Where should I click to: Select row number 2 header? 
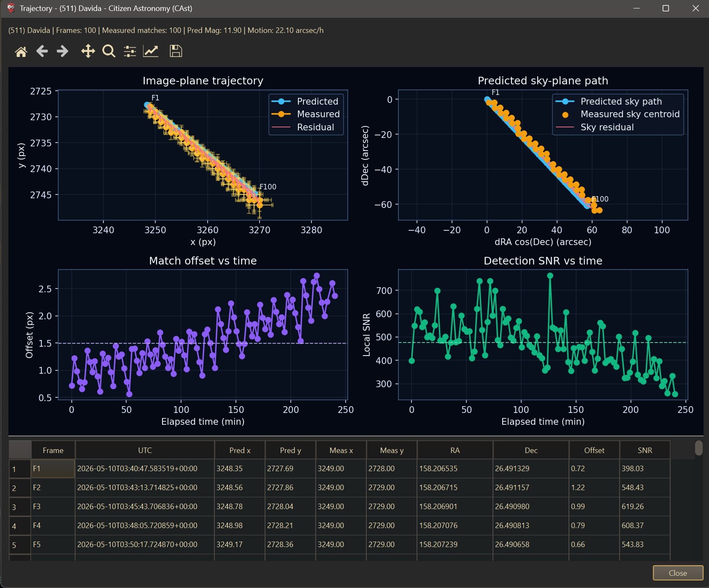point(20,488)
